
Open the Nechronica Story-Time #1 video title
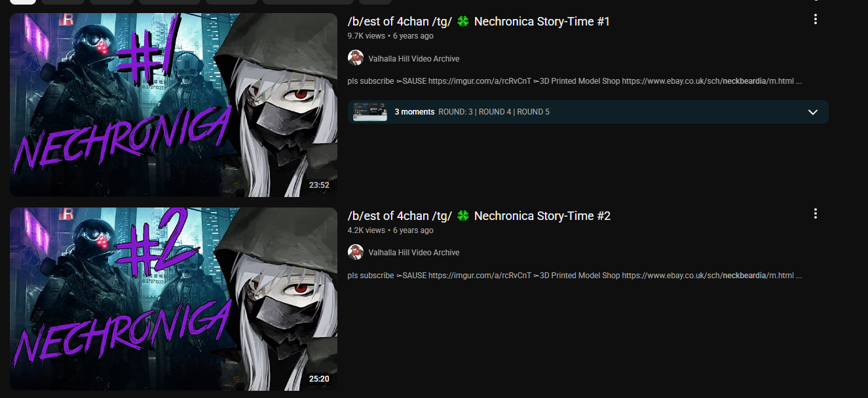pos(479,22)
